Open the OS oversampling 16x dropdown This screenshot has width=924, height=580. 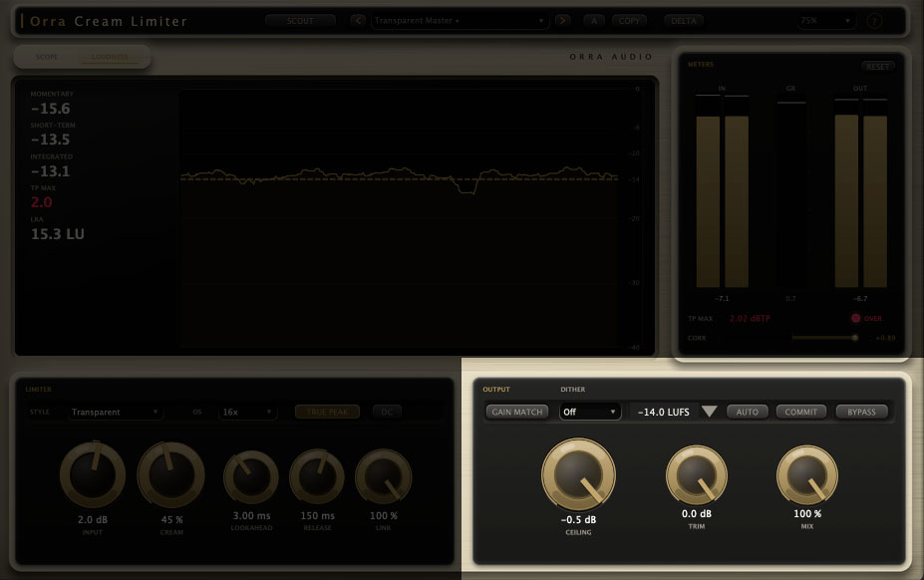247,412
